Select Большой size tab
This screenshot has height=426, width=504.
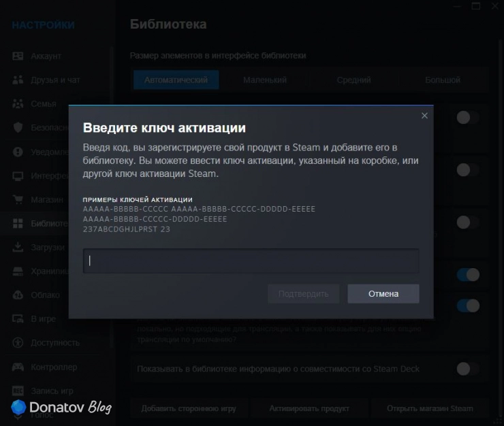[443, 80]
